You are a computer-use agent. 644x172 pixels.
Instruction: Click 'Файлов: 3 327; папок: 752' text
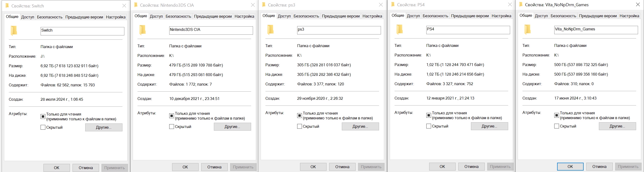(450, 84)
